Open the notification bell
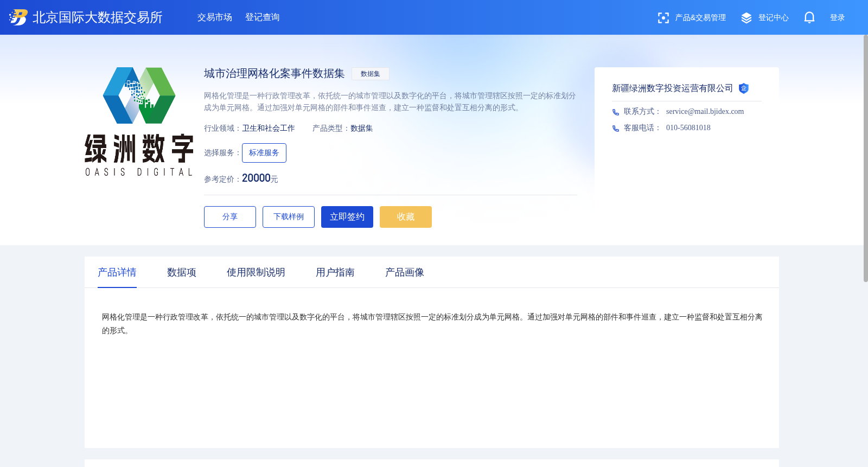 point(809,17)
